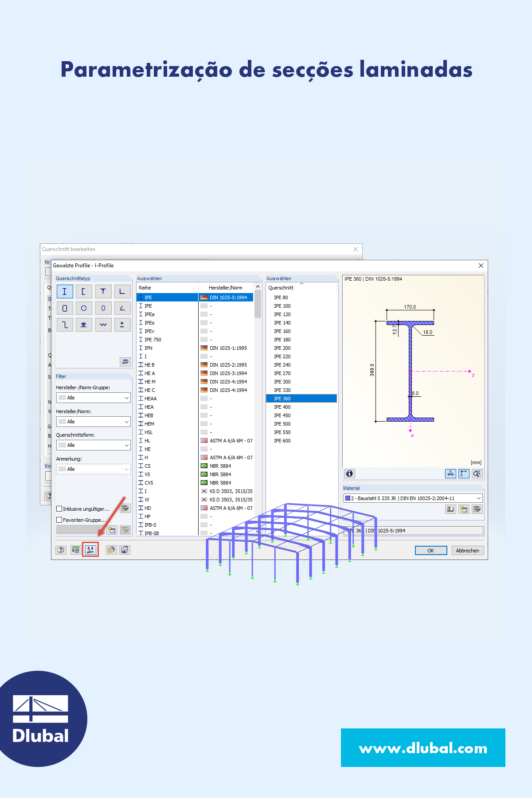Select the rail section type icon
Viewport: 532px width, 798px height.
click(x=84, y=325)
